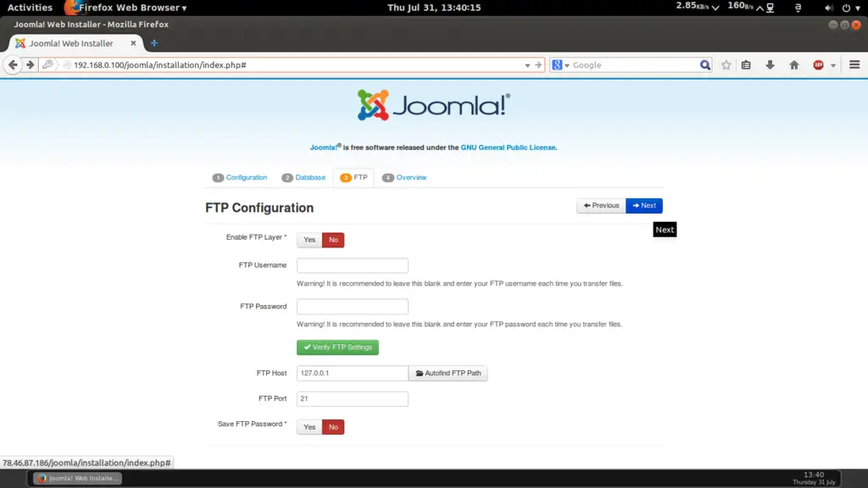Select the FTP step tab
Screen dimensions: 868x488
tap(353, 178)
